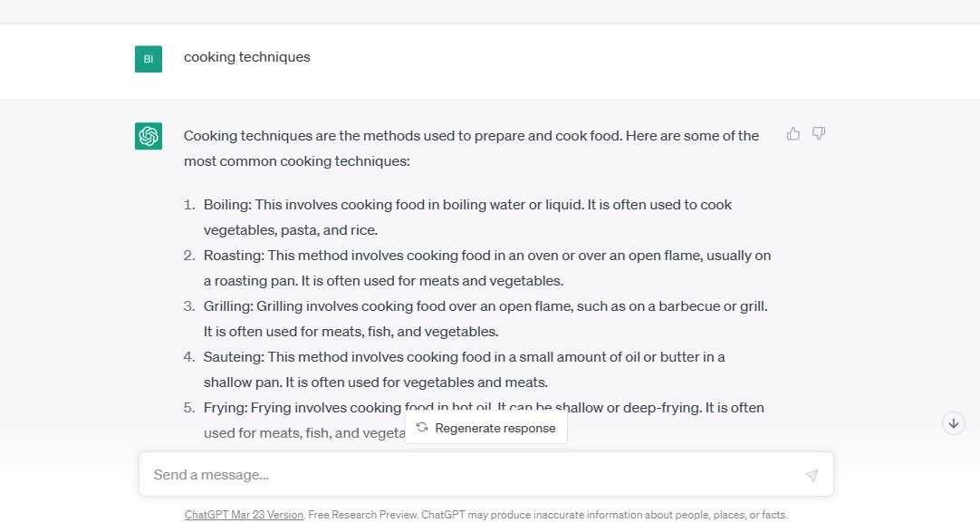Image resolution: width=980 pixels, height=523 pixels.
Task: Focus the Send a message input field
Action: coord(471,475)
